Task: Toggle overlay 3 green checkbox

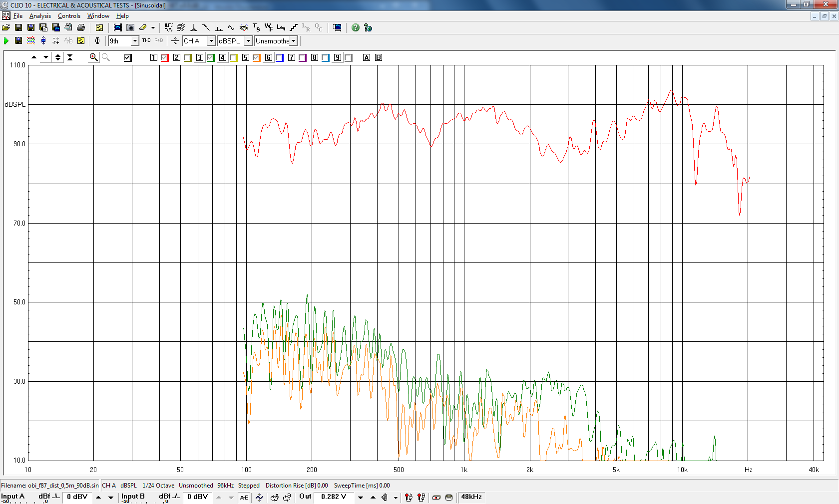Action: (x=211, y=58)
